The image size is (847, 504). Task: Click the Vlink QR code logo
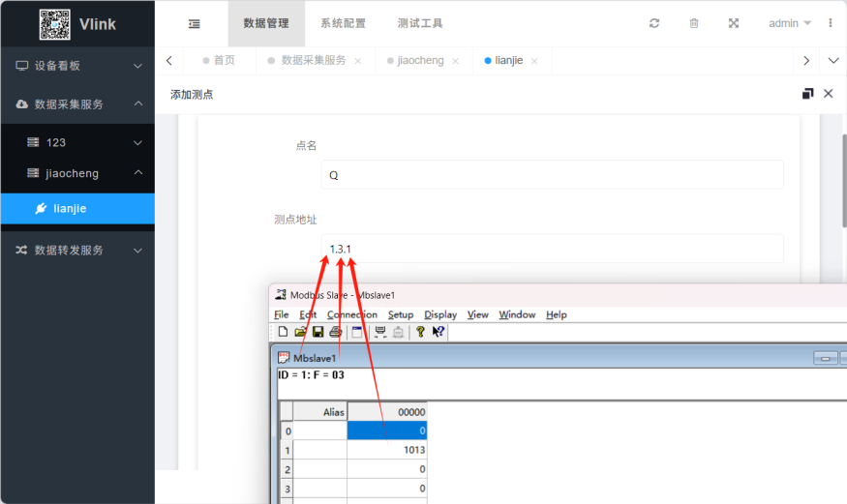[x=54, y=24]
